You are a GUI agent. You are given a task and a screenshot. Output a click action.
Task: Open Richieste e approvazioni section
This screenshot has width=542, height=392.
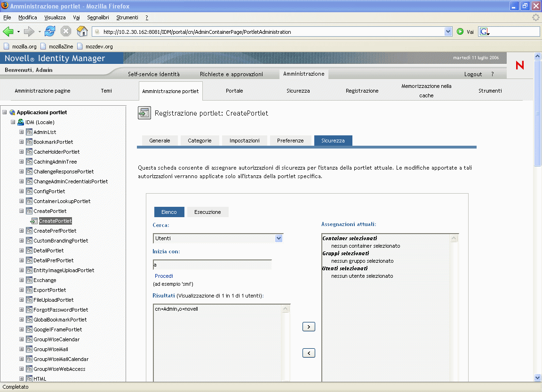[x=231, y=74]
